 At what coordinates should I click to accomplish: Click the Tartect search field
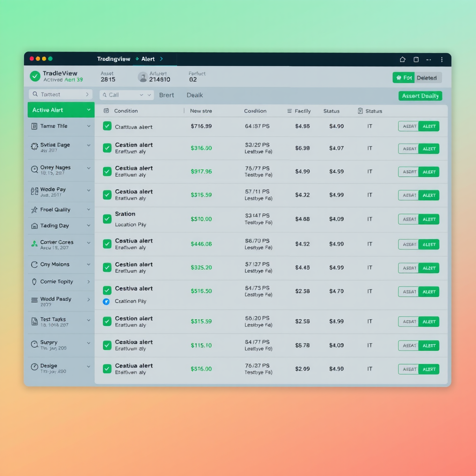pos(60,94)
